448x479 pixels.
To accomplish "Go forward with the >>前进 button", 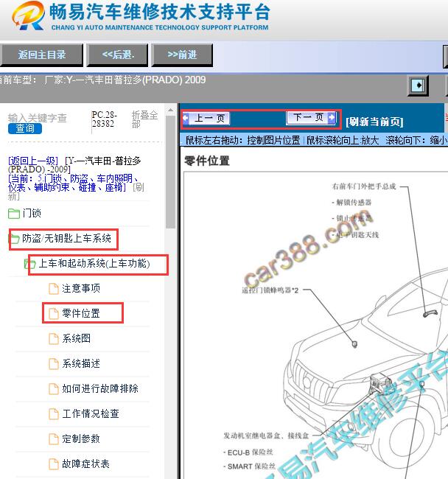I will [x=182, y=55].
